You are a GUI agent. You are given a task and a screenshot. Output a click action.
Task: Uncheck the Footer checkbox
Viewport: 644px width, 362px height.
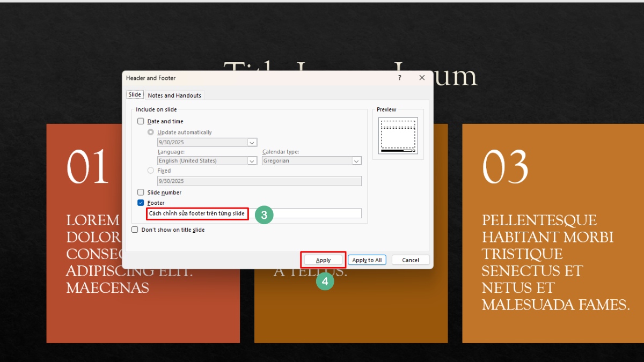[141, 203]
